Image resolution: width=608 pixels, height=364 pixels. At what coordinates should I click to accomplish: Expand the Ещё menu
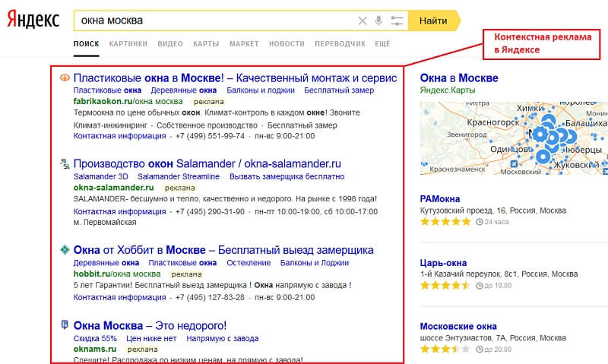coord(382,44)
